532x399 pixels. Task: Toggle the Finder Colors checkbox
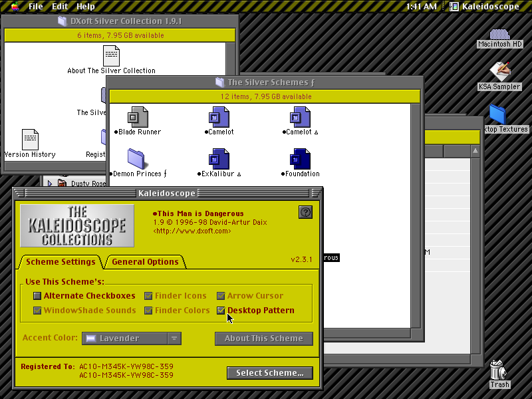pyautogui.click(x=148, y=311)
